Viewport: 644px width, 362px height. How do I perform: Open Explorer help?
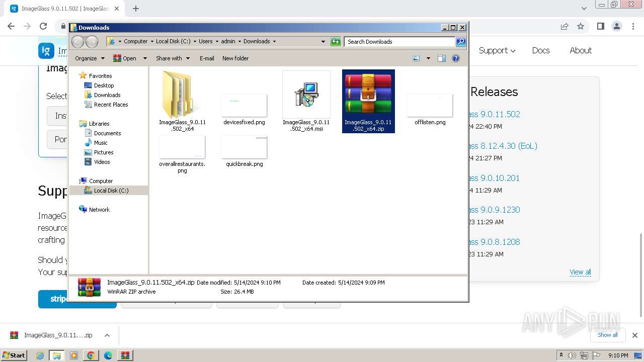pyautogui.click(x=456, y=58)
